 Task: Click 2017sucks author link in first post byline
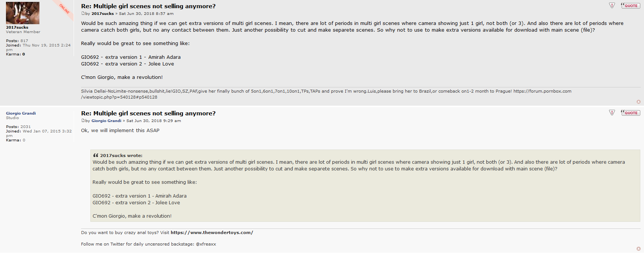point(103,14)
